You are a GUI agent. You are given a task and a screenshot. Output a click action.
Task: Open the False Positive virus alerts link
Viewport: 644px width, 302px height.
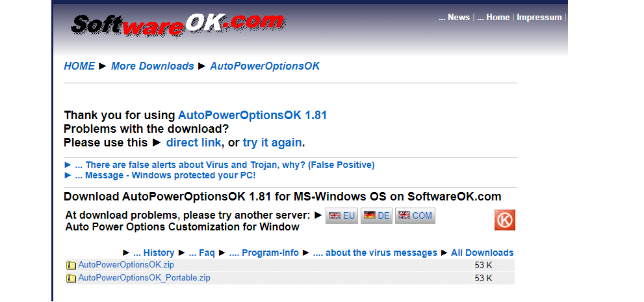(x=224, y=165)
